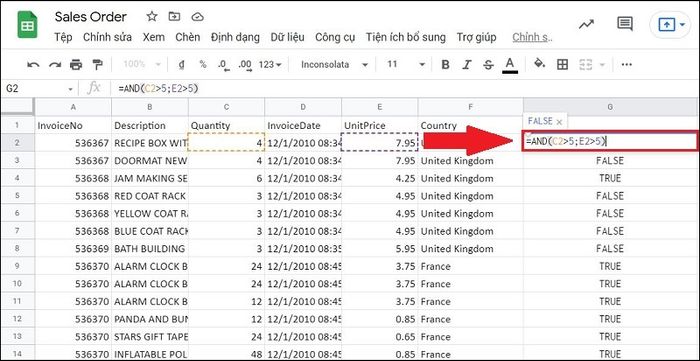This screenshot has width=700, height=361.
Task: Click the Chỉnh s.. last edit link
Action: [533, 37]
